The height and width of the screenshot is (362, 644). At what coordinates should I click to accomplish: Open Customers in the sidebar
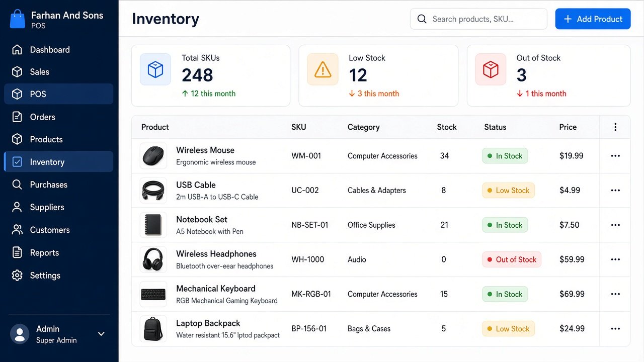point(58,230)
